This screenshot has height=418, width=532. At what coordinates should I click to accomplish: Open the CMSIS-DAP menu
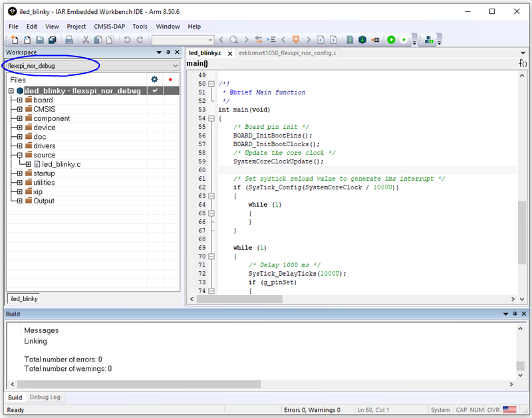(109, 27)
